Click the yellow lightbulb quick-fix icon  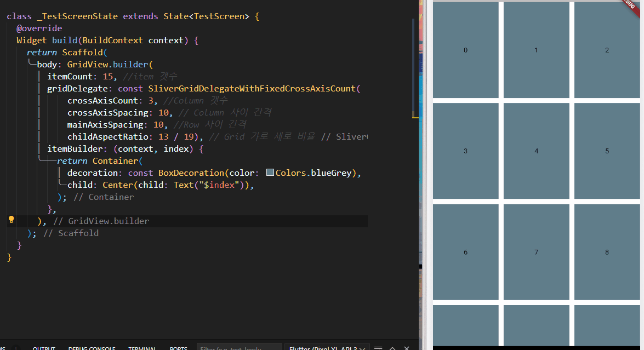pyautogui.click(x=11, y=220)
